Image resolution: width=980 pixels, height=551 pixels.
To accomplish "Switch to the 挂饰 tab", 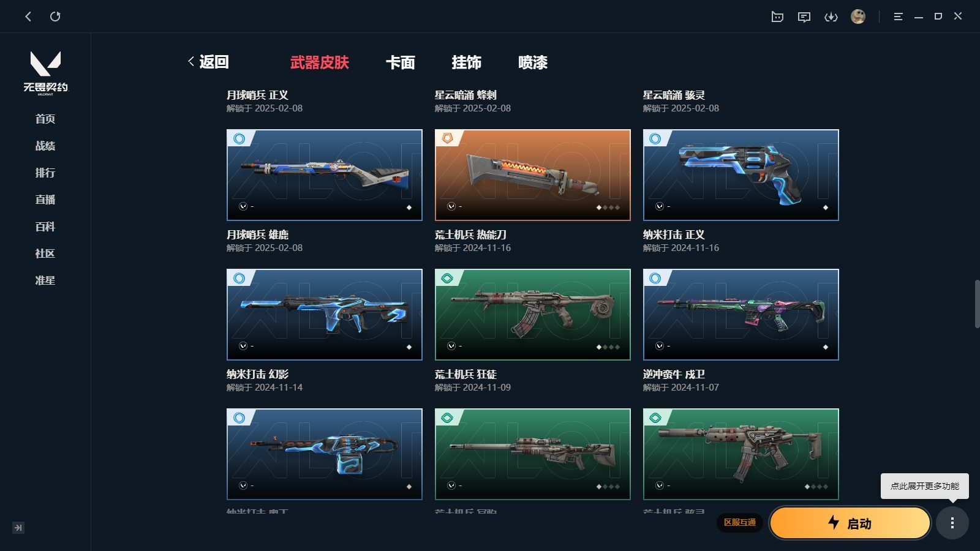I will point(467,62).
